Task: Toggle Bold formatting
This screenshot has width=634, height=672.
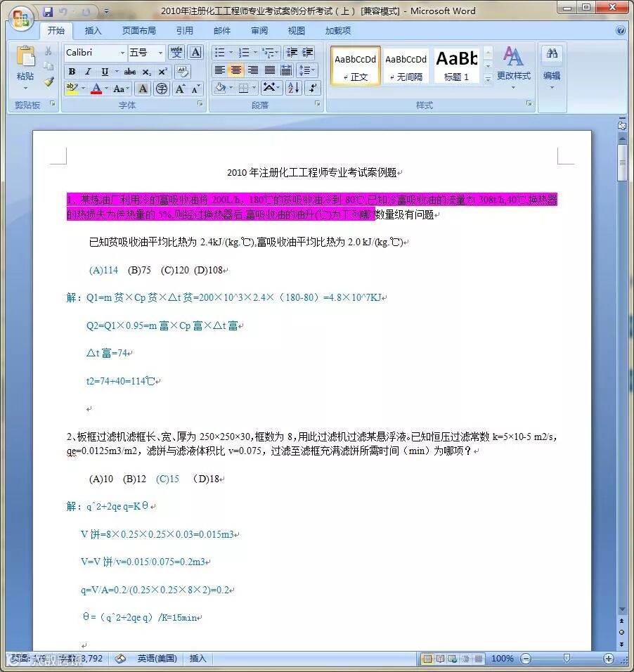Action: (72, 72)
